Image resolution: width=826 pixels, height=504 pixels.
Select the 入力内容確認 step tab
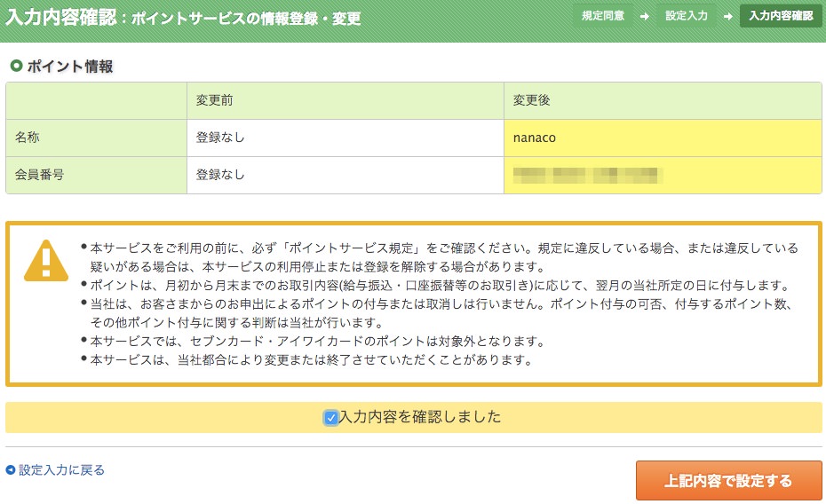click(781, 16)
